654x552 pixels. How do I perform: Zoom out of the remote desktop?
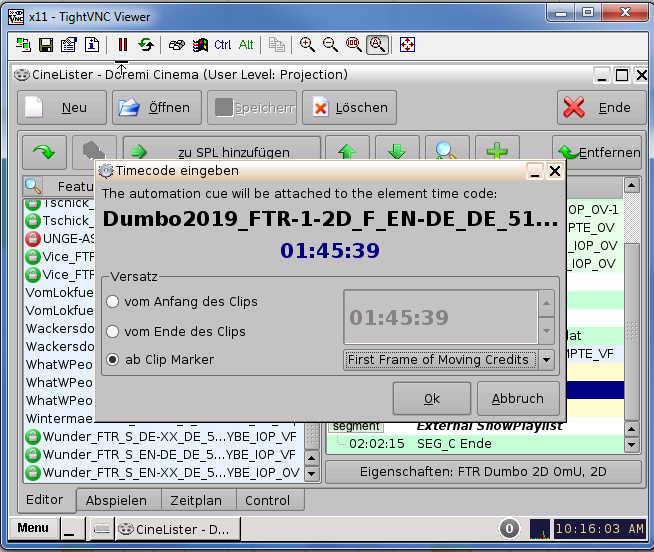[330, 44]
